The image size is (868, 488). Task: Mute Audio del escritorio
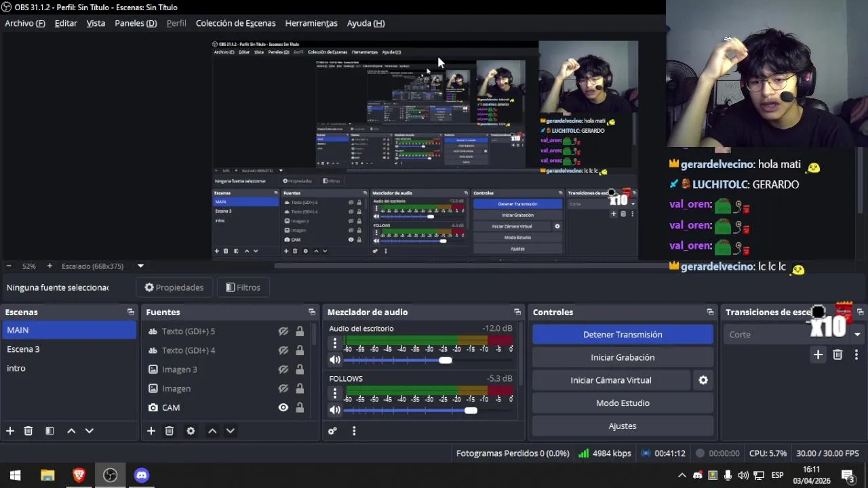coord(335,361)
